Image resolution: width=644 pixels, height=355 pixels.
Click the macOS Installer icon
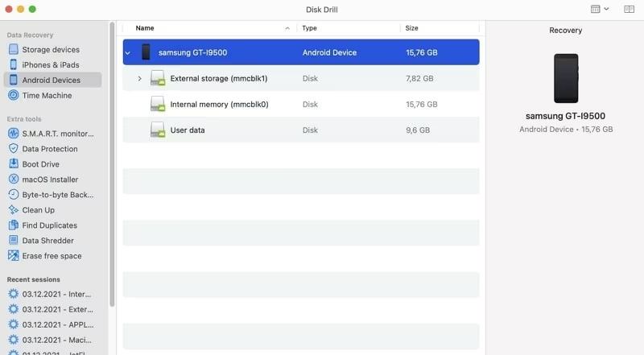[14, 180]
